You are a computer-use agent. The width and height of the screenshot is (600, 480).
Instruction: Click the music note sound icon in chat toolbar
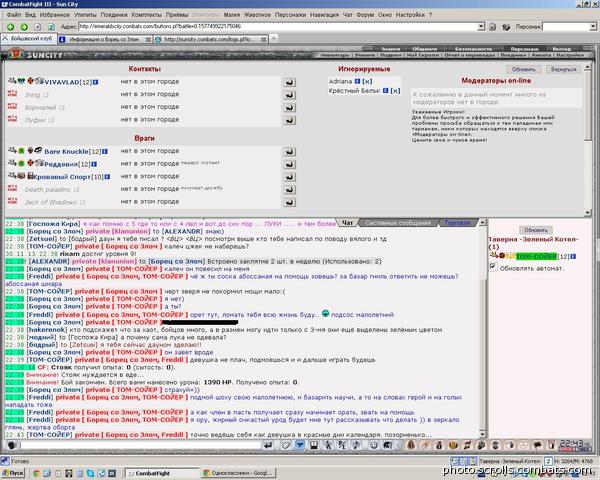coord(356,445)
